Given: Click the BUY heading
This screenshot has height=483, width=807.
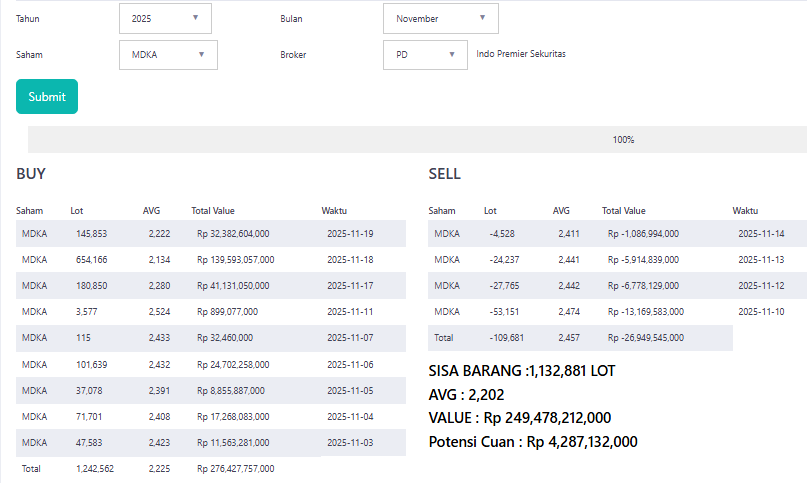Looking at the screenshot, I should [x=31, y=174].
